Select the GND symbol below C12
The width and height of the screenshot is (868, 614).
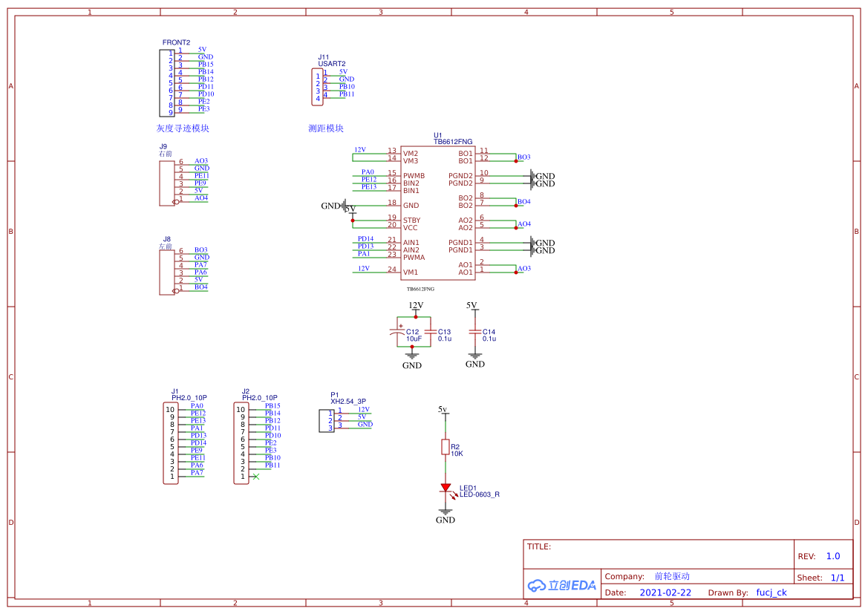pos(412,362)
